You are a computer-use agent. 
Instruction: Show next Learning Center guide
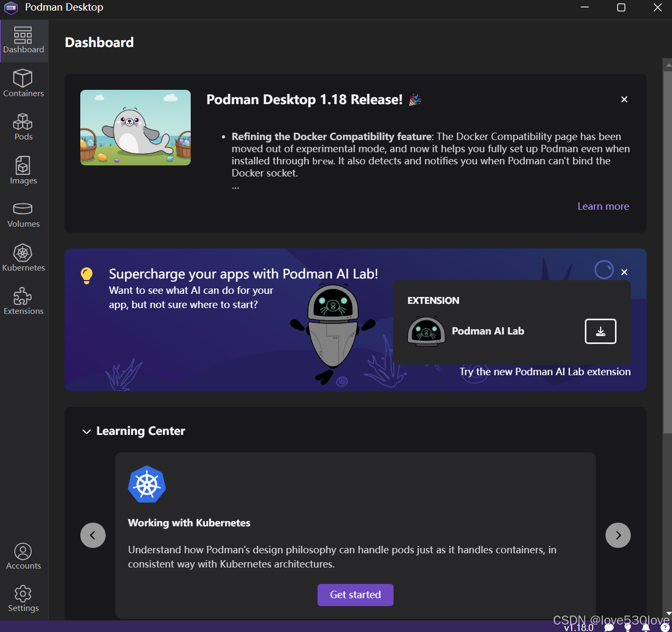618,535
